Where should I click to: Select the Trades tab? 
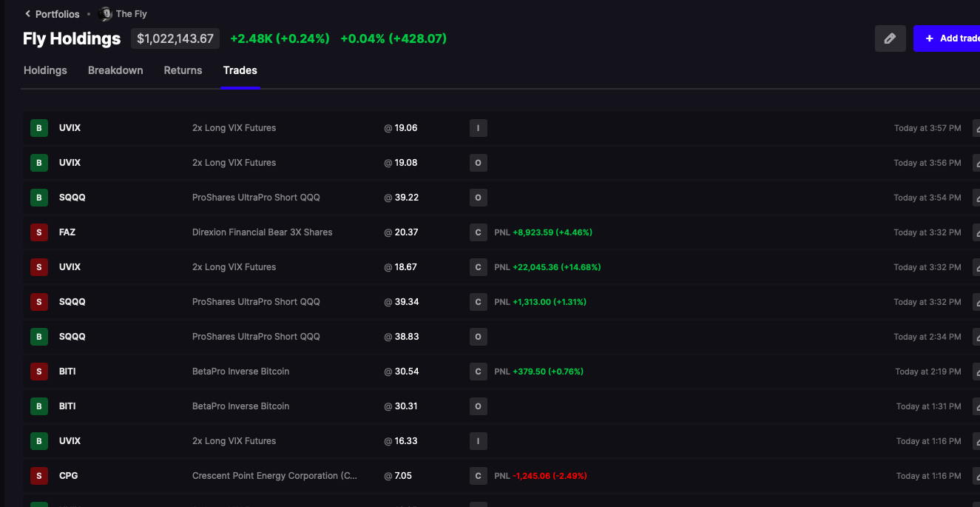tap(240, 70)
